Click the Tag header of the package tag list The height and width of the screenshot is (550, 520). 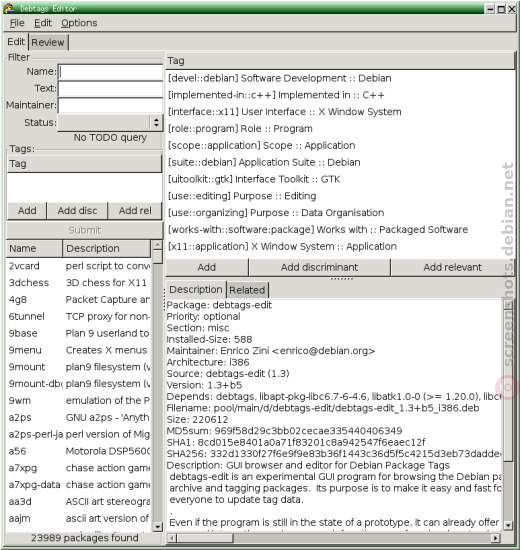pos(340,61)
